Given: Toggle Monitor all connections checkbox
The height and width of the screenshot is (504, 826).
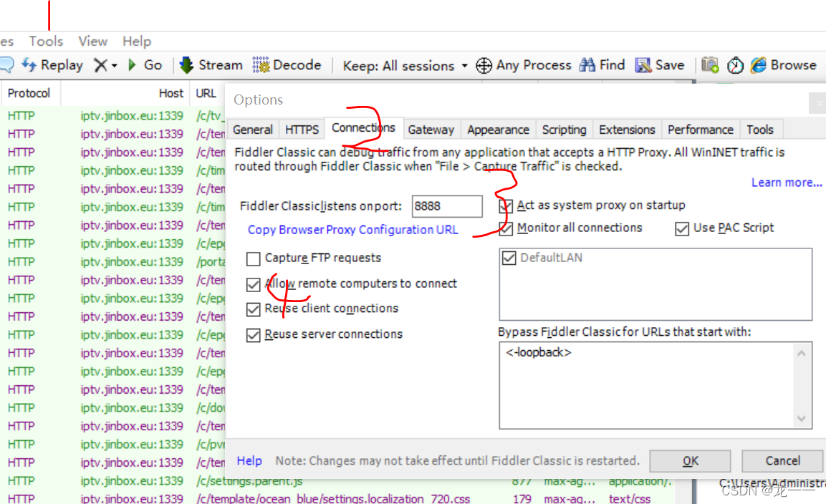Looking at the screenshot, I should coord(506,228).
